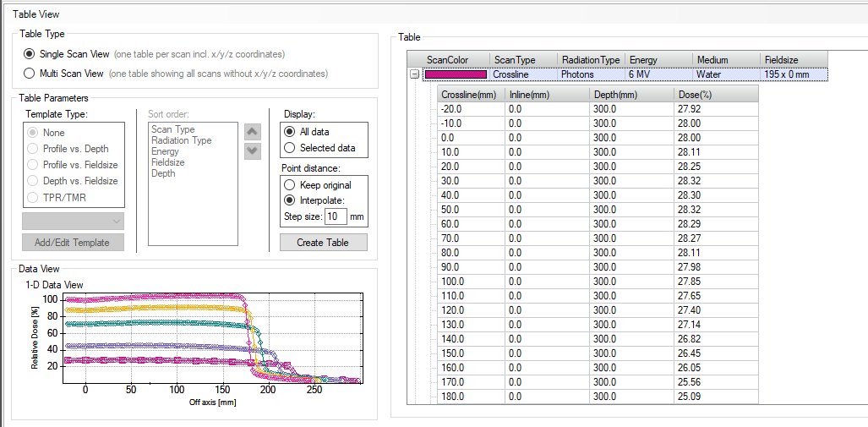The height and width of the screenshot is (427, 868).
Task: Click the Add/Edit Template button
Action: click(x=73, y=243)
